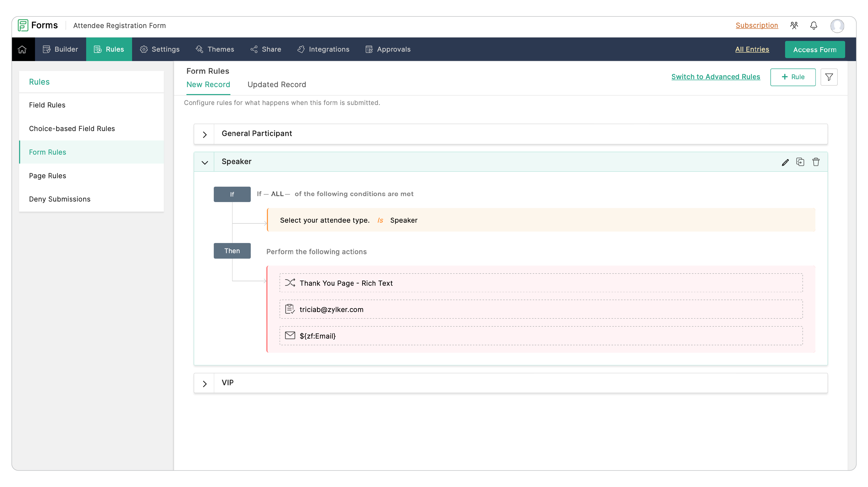Click the Thank You Page Rich Text icon
This screenshot has height=487, width=868.
[x=290, y=282]
